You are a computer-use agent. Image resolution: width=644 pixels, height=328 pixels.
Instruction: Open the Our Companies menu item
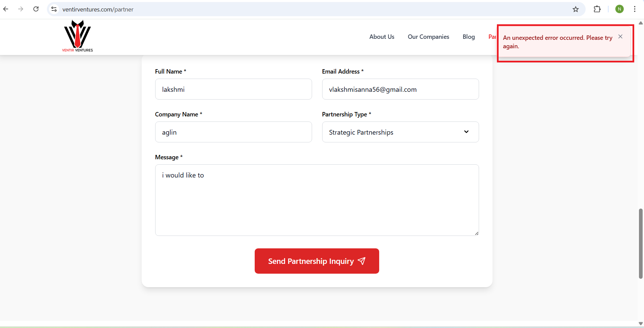coord(428,37)
